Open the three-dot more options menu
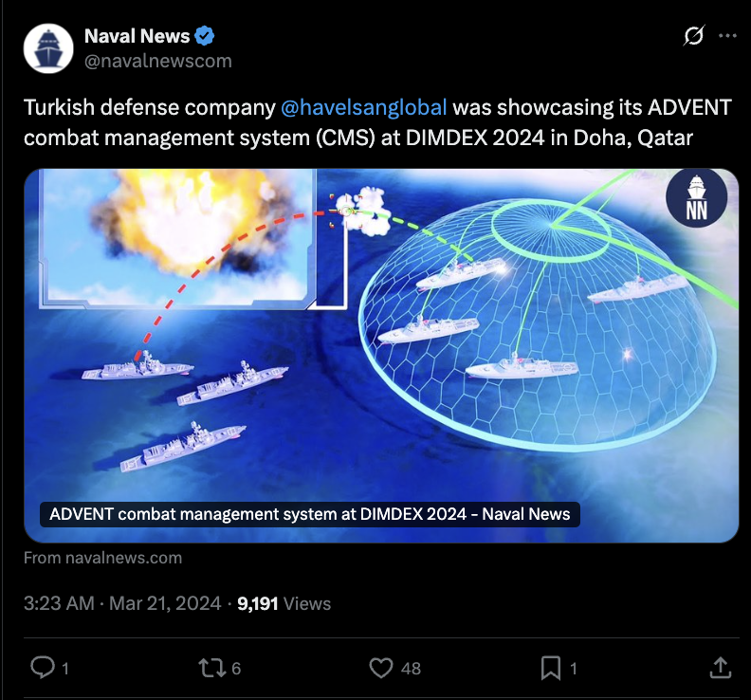751x700 pixels. (727, 35)
